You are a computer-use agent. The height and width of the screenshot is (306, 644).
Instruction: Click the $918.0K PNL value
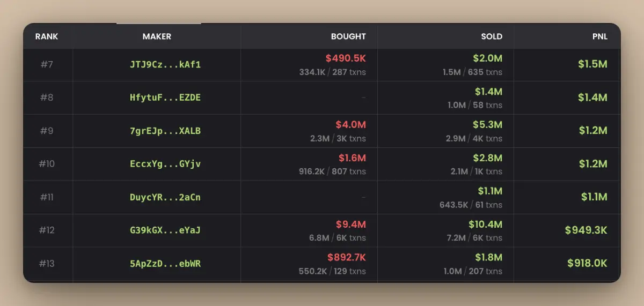587,264
